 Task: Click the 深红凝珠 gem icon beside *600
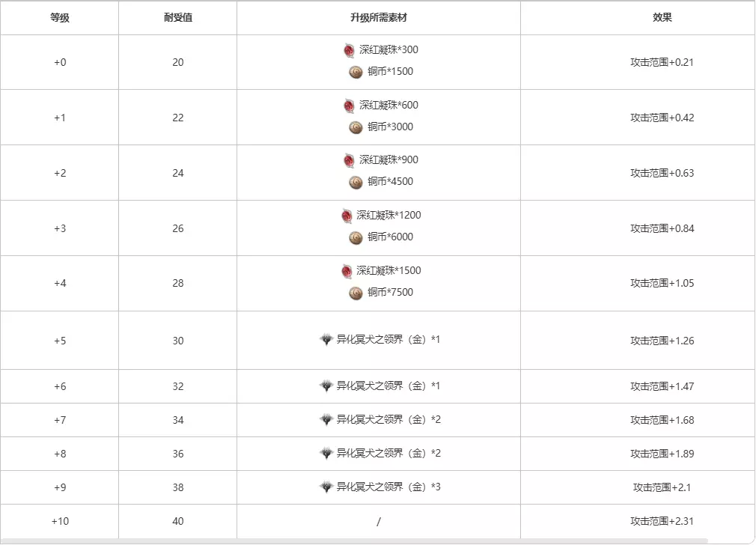[x=349, y=106]
